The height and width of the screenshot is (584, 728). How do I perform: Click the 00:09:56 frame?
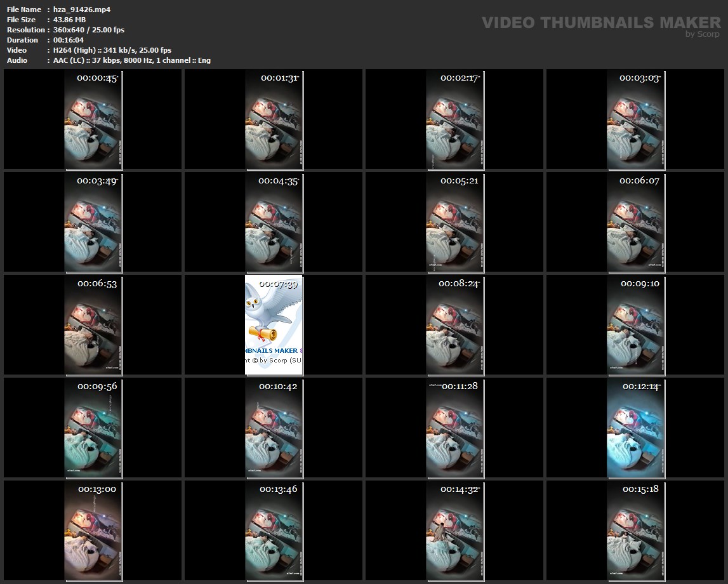click(x=93, y=428)
